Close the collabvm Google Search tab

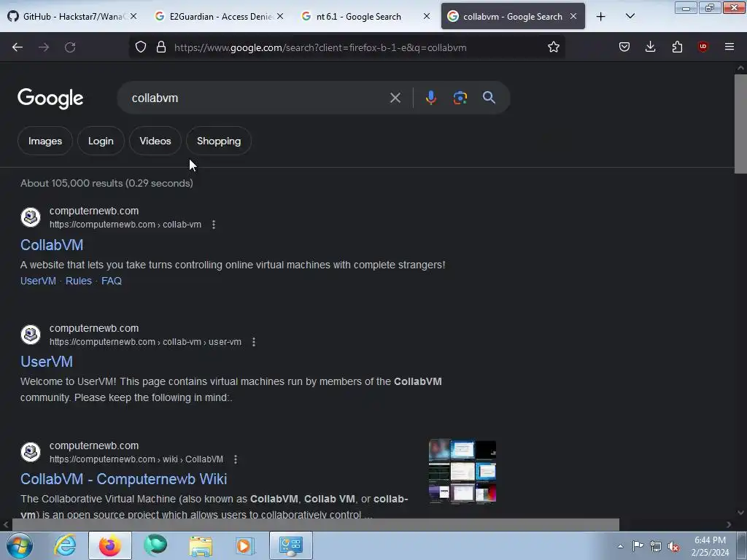(x=573, y=16)
